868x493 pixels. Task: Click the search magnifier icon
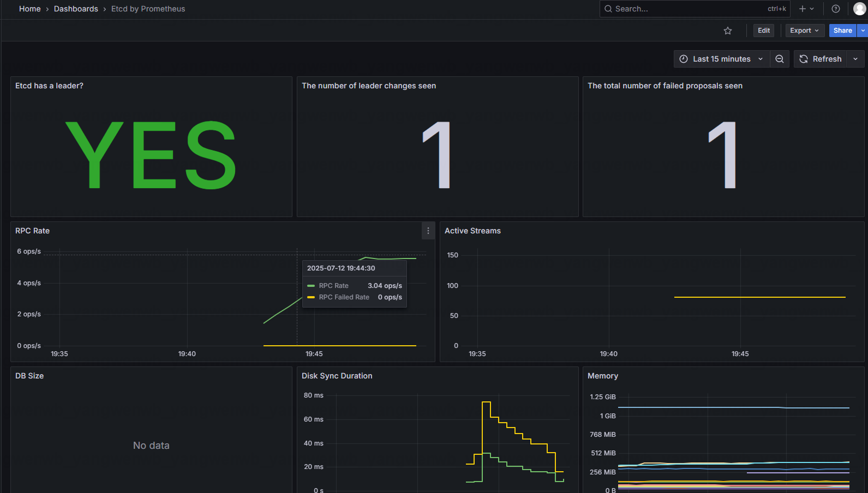pyautogui.click(x=608, y=9)
